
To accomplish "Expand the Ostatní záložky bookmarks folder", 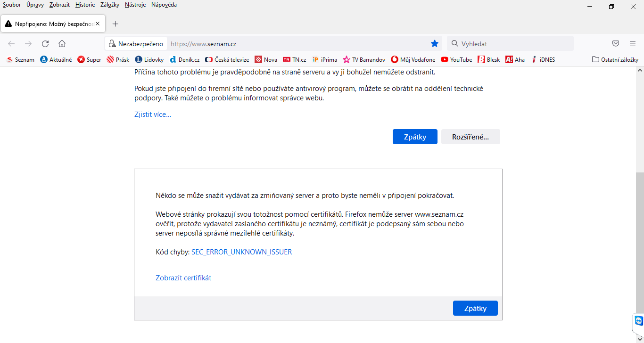I will pos(615,60).
